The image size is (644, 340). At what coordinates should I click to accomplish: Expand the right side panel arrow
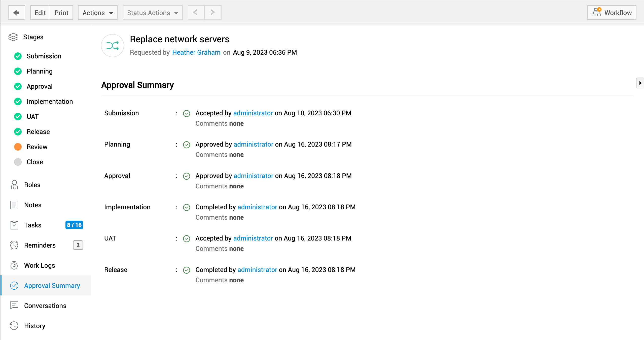pos(640,83)
